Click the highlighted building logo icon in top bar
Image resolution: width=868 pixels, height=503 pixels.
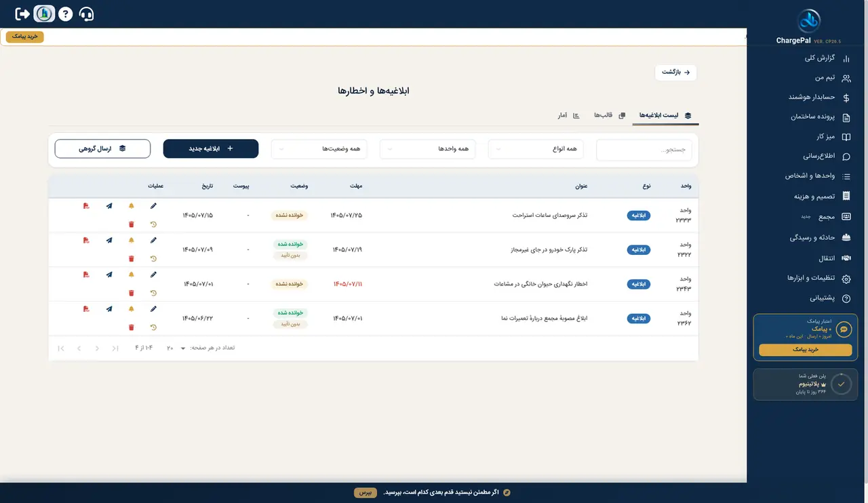44,14
